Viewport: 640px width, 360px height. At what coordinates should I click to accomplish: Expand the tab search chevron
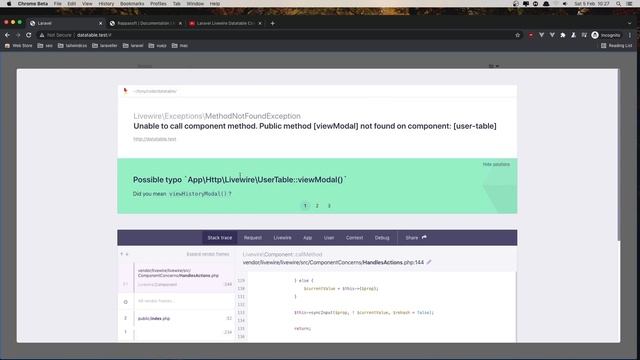pyautogui.click(x=629, y=23)
